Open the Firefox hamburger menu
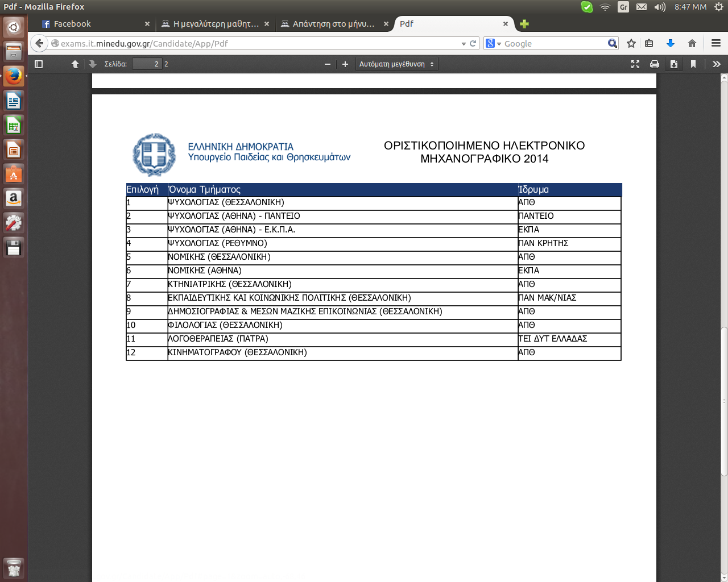The height and width of the screenshot is (582, 728). 716,43
